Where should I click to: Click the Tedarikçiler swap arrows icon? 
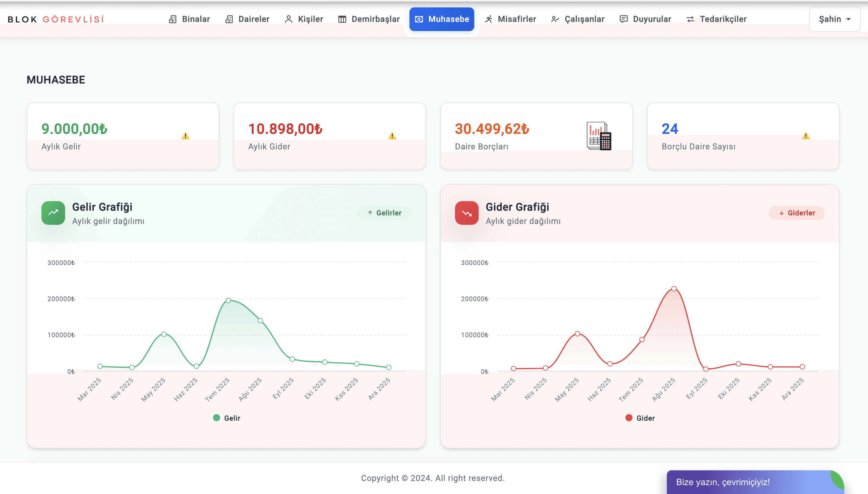[690, 19]
